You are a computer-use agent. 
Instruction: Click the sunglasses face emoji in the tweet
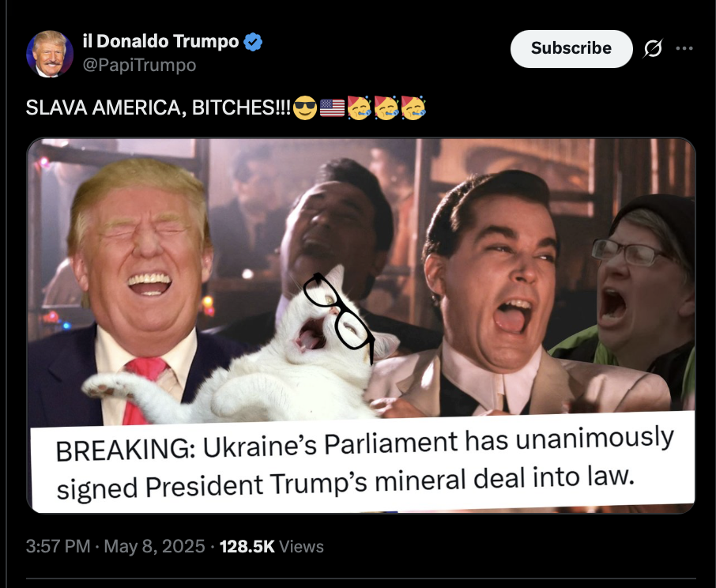click(304, 107)
